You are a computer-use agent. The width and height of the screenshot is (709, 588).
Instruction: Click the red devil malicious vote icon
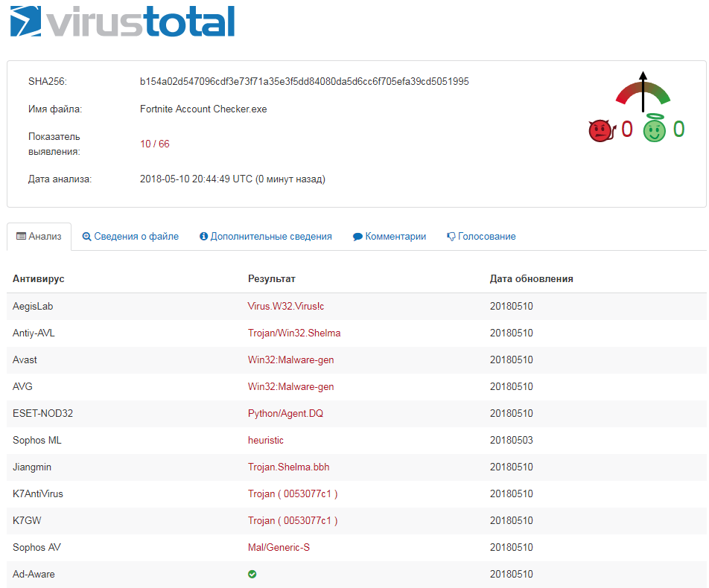pos(602,130)
